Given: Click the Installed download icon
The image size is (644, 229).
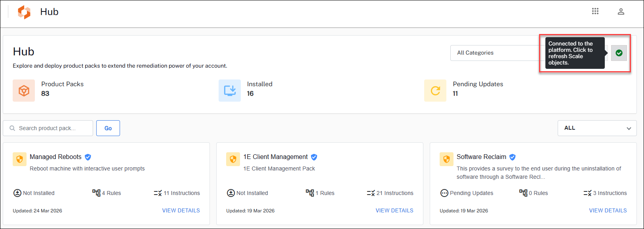Looking at the screenshot, I should [229, 91].
